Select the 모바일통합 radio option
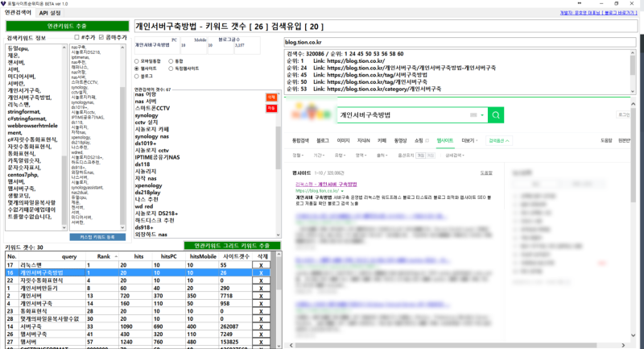The image size is (644, 349). coord(137,61)
